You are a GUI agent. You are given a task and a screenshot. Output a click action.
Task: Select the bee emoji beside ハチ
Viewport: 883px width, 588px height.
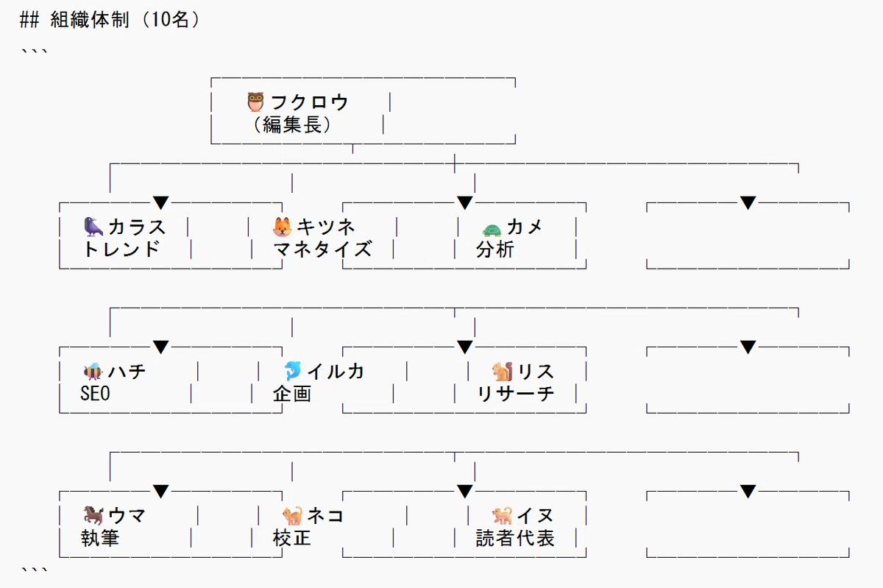point(93,371)
